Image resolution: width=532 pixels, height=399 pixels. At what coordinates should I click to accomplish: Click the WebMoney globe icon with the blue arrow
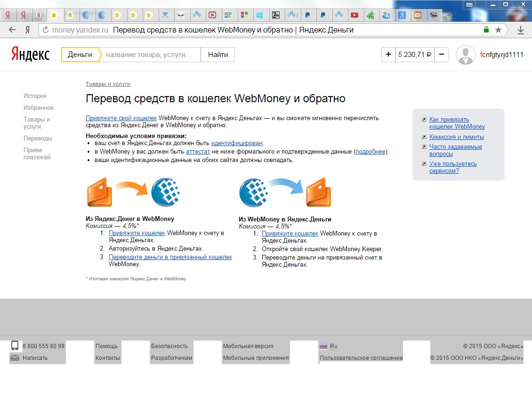(254, 193)
